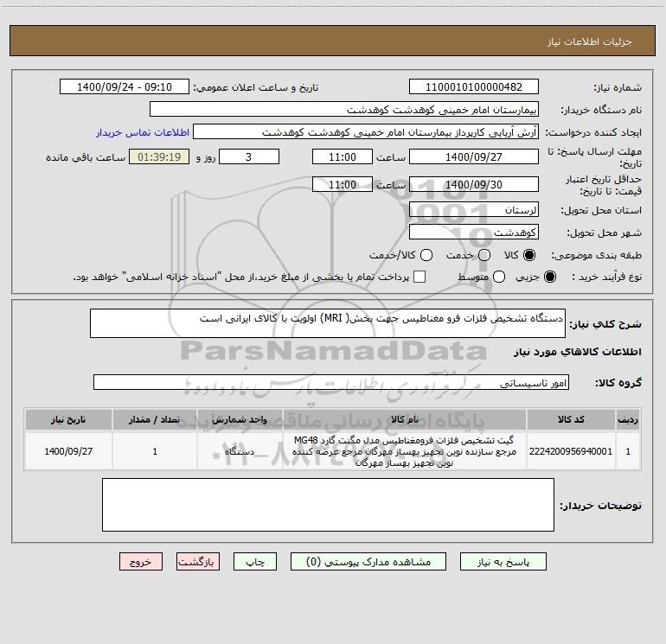
Task: Click the جزئیات اطلاعات نیاز header title
Action: tap(590, 41)
